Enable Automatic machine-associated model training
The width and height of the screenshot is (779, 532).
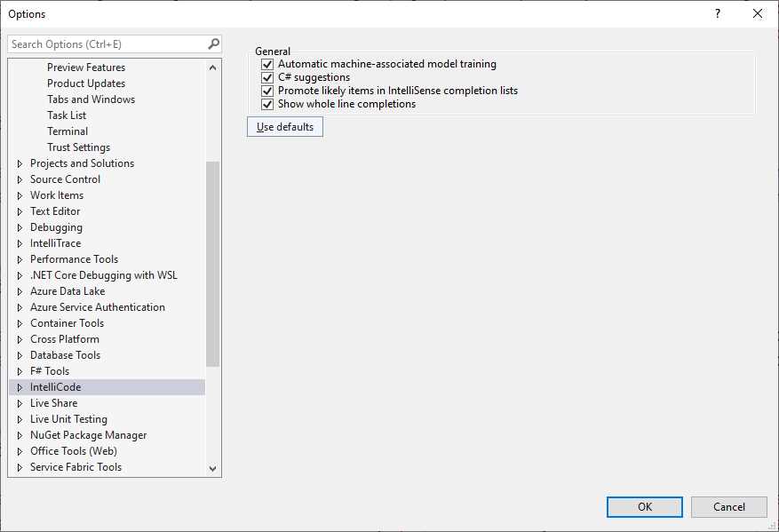point(267,64)
